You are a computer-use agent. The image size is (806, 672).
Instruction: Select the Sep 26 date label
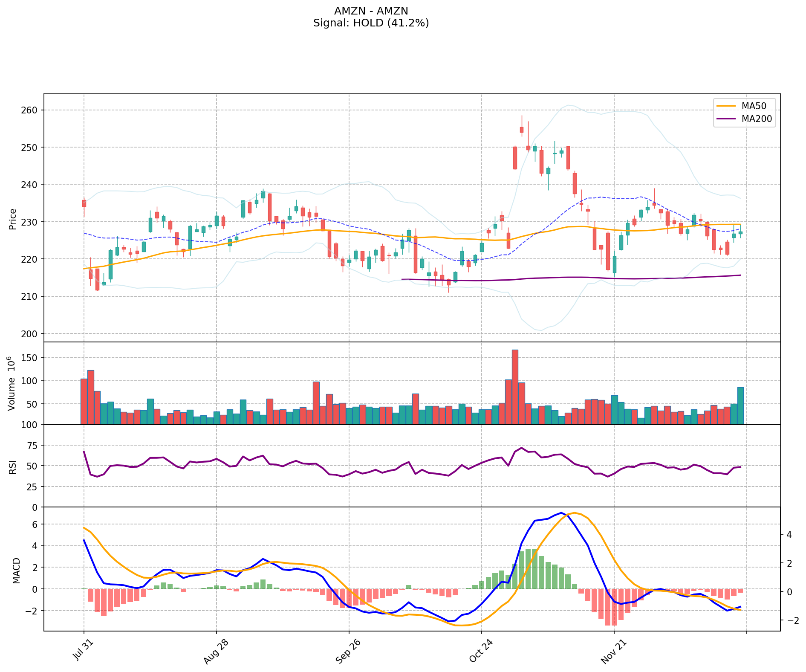[348, 651]
